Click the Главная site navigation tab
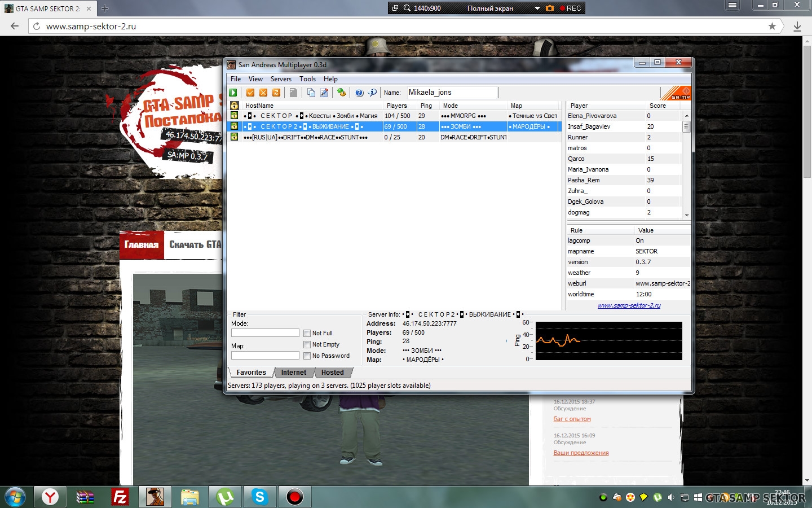 (142, 245)
